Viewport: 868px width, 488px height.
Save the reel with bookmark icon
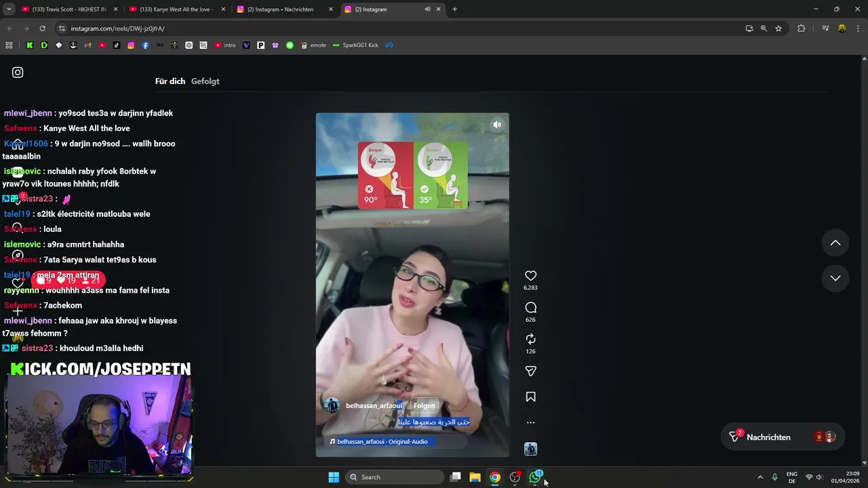tap(531, 397)
